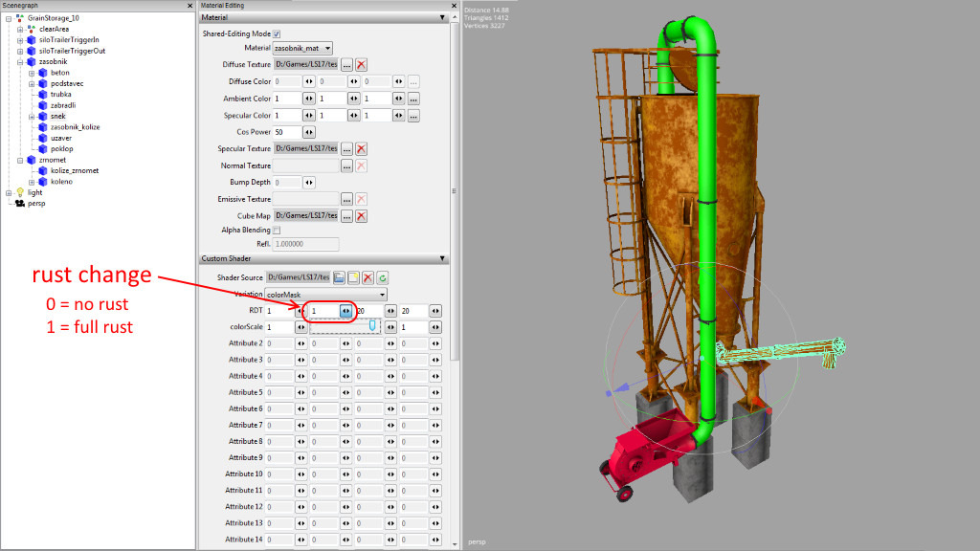Screen dimensions: 980x551
Task: Collapse the zasobnik tree node
Action: click(x=20, y=61)
